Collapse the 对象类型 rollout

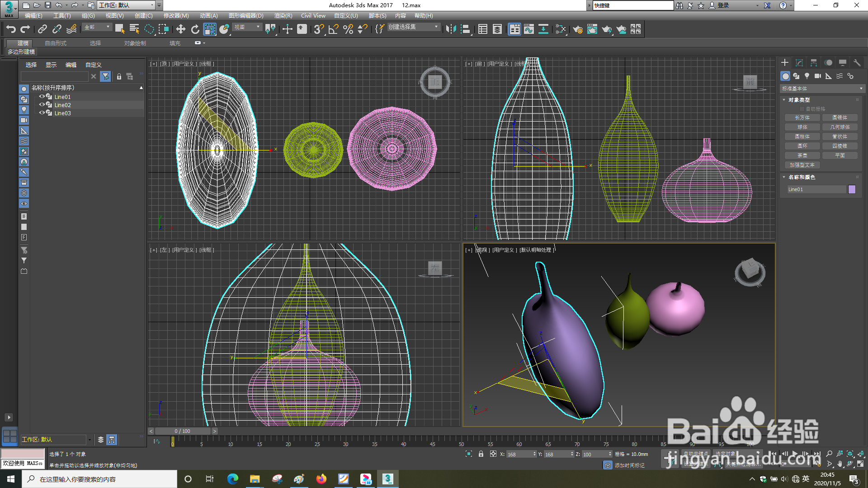pyautogui.click(x=784, y=100)
